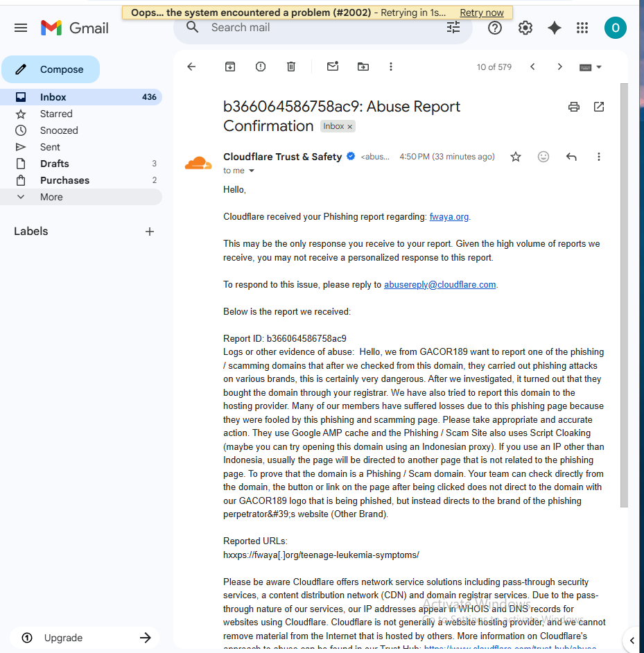This screenshot has width=644, height=653.
Task: Report this email as spam
Action: pos(261,67)
